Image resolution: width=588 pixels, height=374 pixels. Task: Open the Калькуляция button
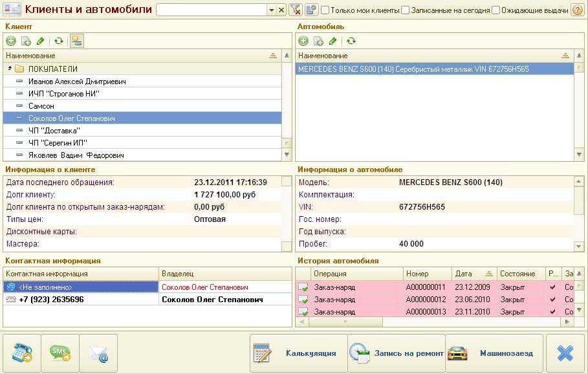298,353
